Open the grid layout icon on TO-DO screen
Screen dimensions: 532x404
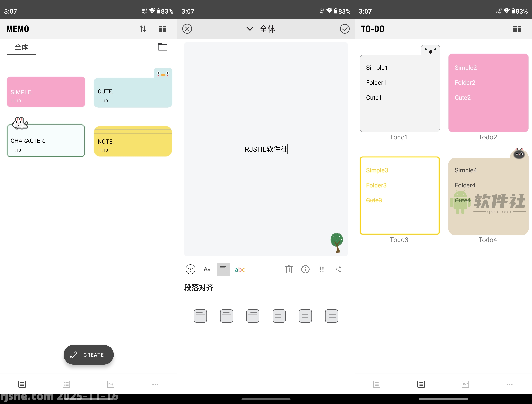517,29
